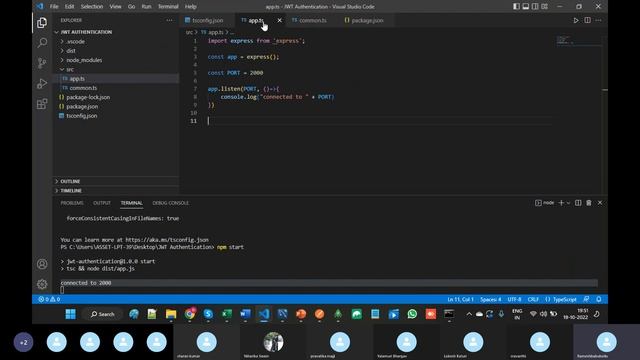This screenshot has width=640, height=360.
Task: Open the notifications bell in status bar
Action: (x=599, y=299)
